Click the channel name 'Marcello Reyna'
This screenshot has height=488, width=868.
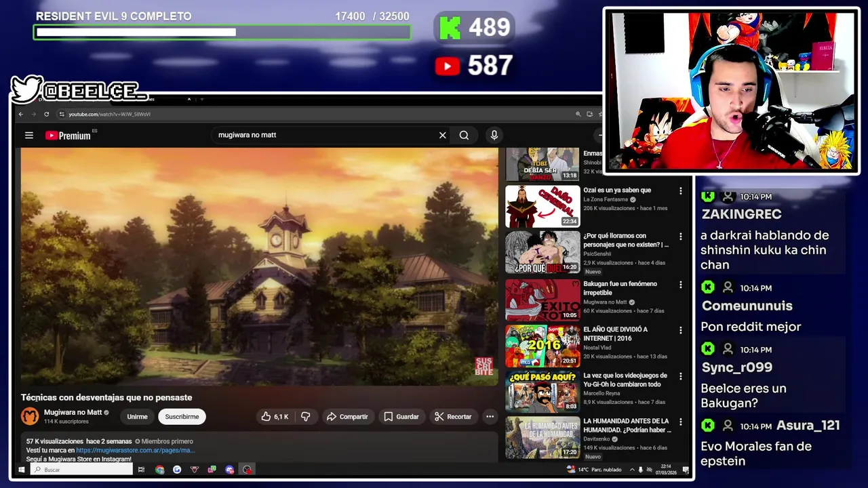point(601,393)
